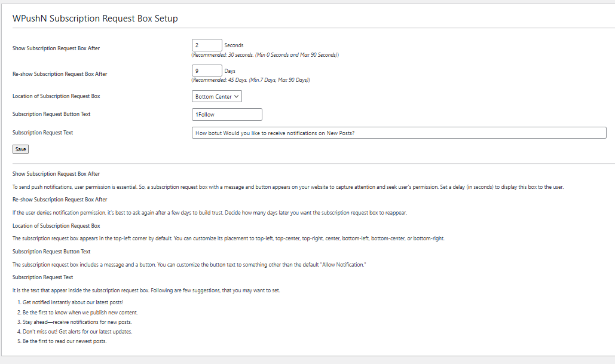Click into the Subscription Request Text input
This screenshot has width=615, height=364.
[399, 133]
